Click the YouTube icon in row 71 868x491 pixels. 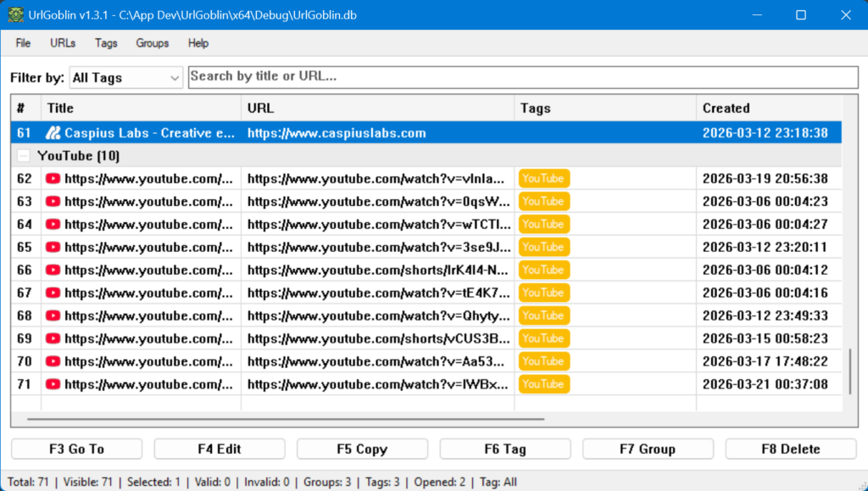tap(53, 384)
